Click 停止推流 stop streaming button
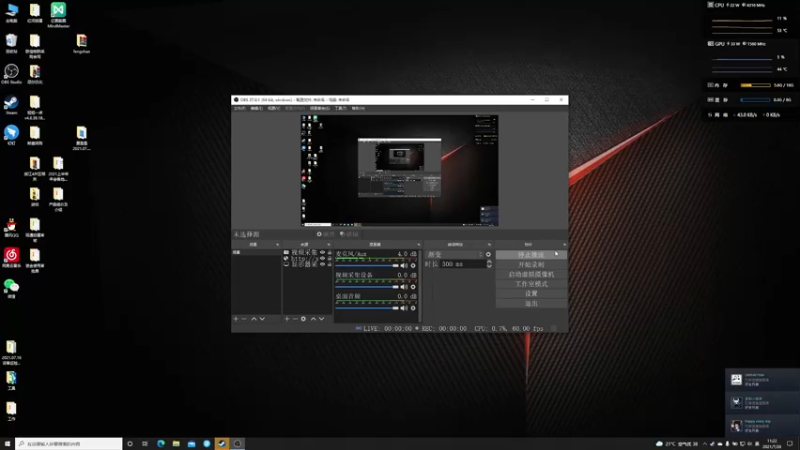 tap(531, 255)
